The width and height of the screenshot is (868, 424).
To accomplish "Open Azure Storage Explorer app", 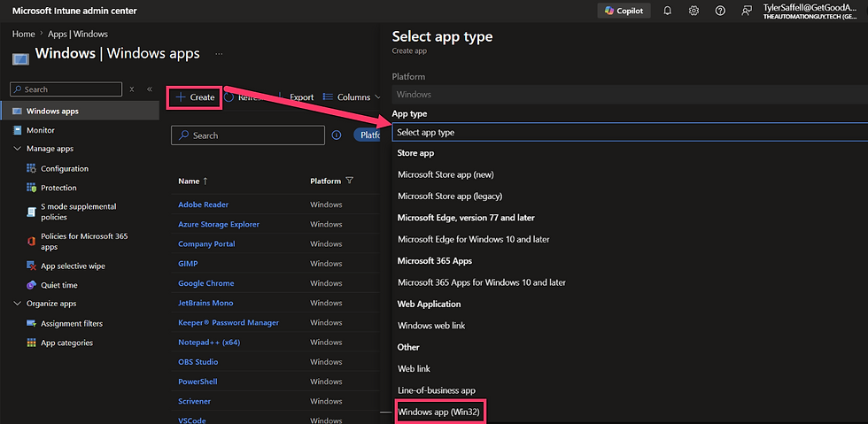I will (x=219, y=224).
